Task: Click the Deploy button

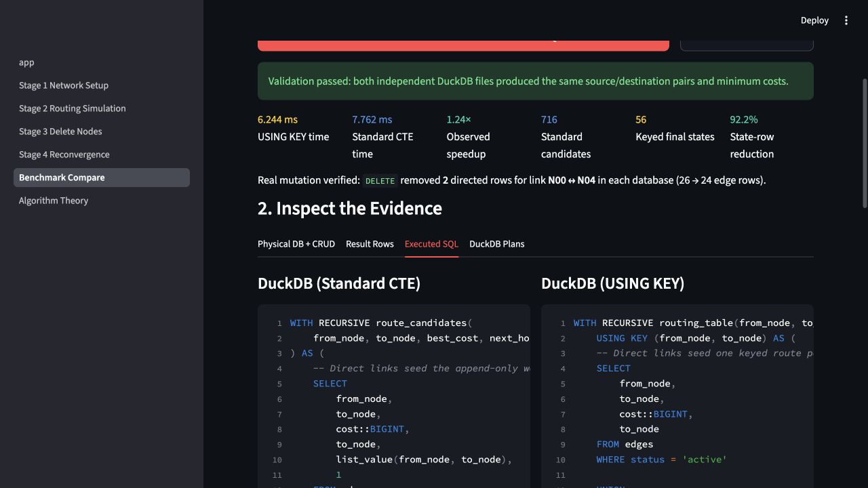Action: tap(814, 20)
